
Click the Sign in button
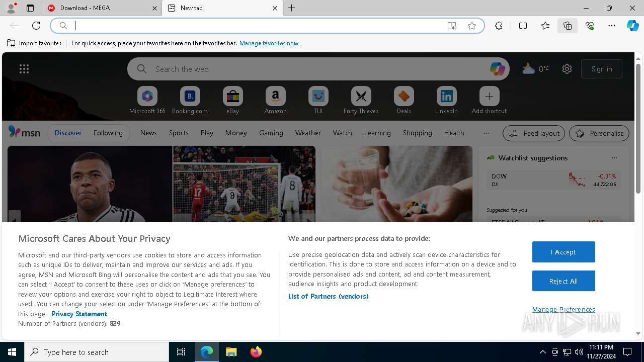click(x=602, y=69)
